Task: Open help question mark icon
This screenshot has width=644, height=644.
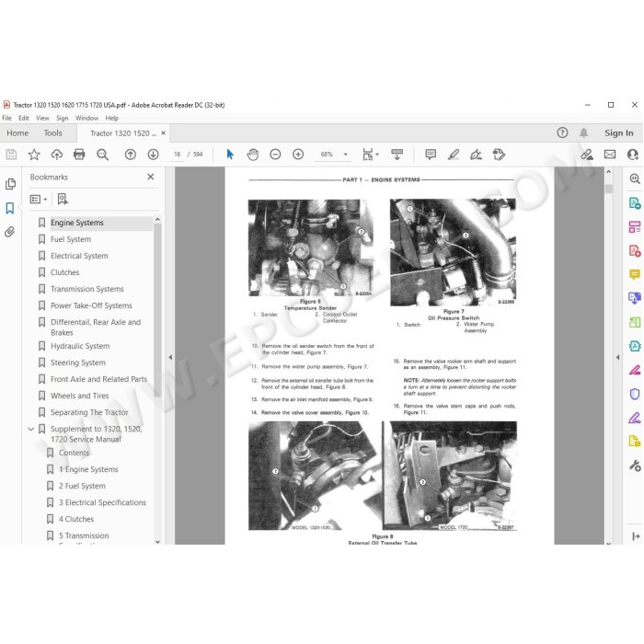Action: pyautogui.click(x=562, y=132)
